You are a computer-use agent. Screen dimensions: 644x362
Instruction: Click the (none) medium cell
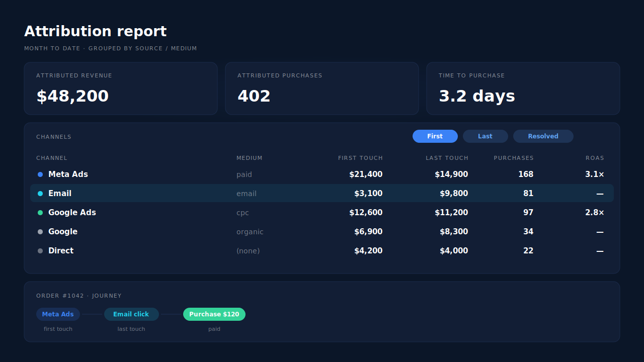point(248,251)
